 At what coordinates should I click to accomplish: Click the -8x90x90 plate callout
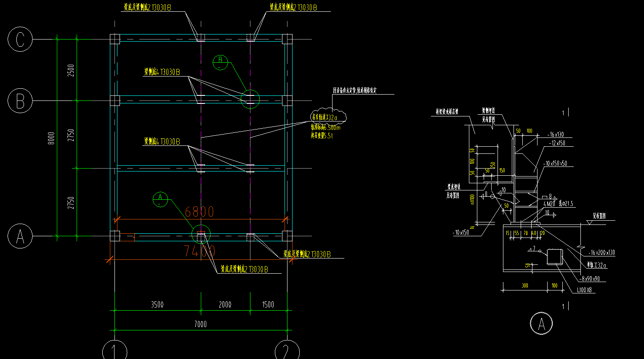589,279
